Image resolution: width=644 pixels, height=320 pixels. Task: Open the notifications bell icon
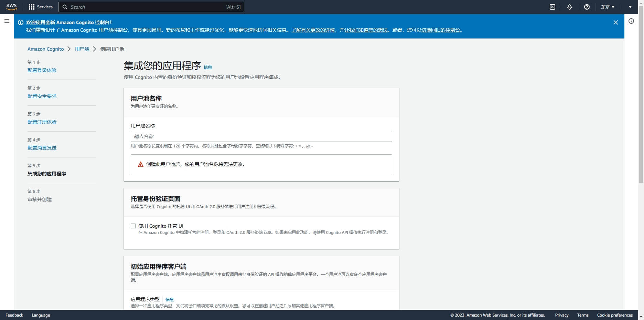point(570,7)
